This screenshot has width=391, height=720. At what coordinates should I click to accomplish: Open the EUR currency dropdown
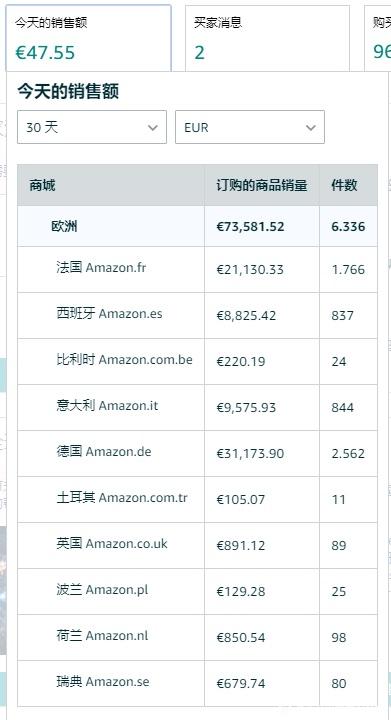[250, 127]
